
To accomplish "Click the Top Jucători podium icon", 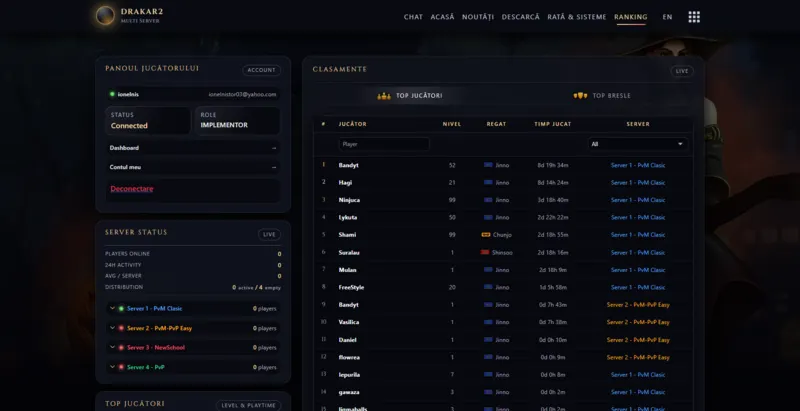I will [x=384, y=96].
